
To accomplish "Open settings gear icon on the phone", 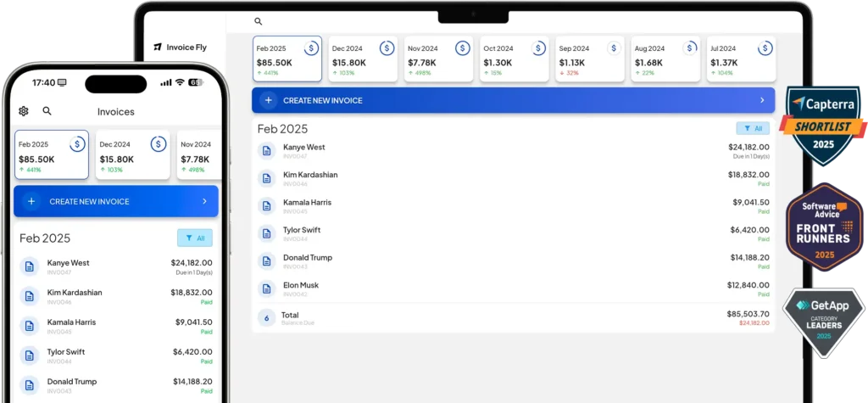I will [23, 111].
